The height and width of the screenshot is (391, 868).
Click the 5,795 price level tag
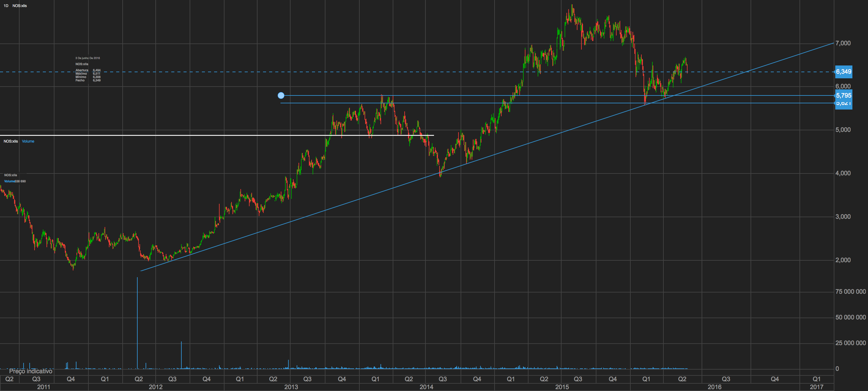844,96
